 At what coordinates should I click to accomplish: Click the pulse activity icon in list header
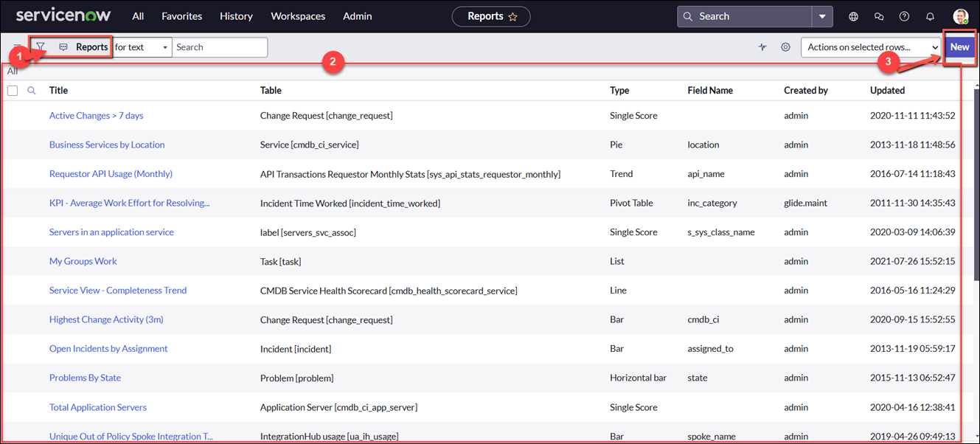click(762, 47)
